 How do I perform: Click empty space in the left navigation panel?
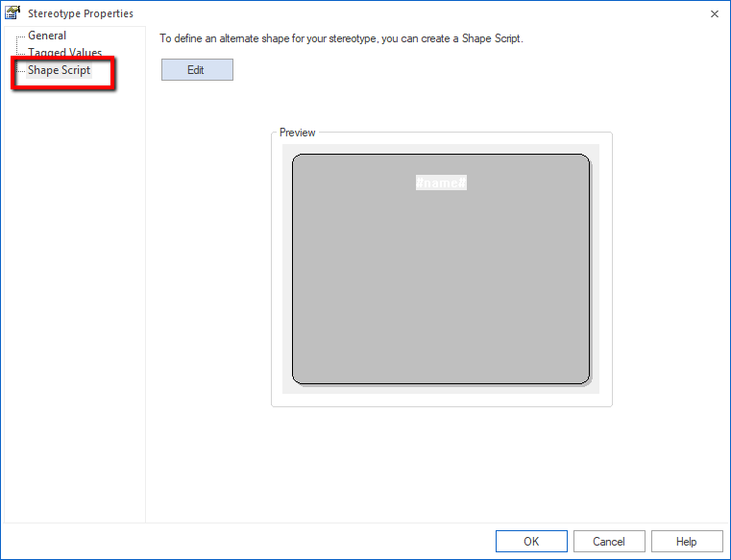pos(72,288)
